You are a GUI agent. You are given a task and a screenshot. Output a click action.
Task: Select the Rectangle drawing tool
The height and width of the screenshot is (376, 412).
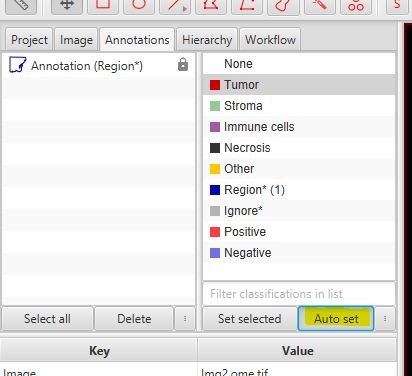tap(103, 6)
